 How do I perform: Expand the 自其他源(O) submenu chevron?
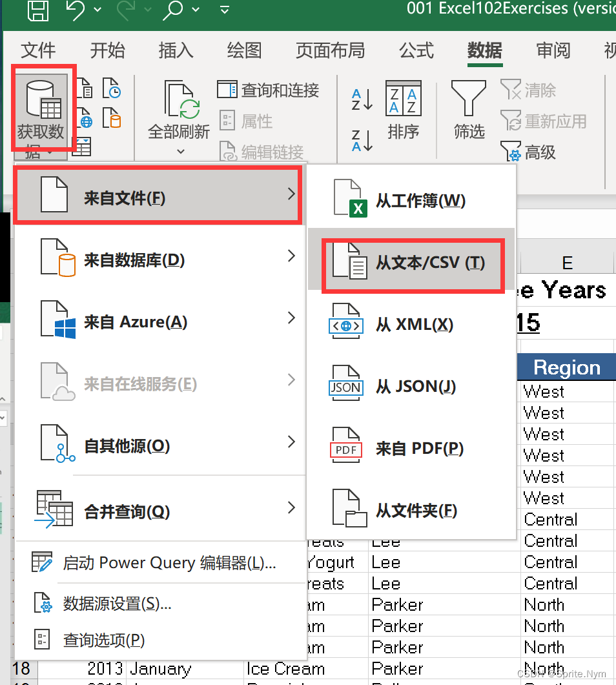pos(292,442)
